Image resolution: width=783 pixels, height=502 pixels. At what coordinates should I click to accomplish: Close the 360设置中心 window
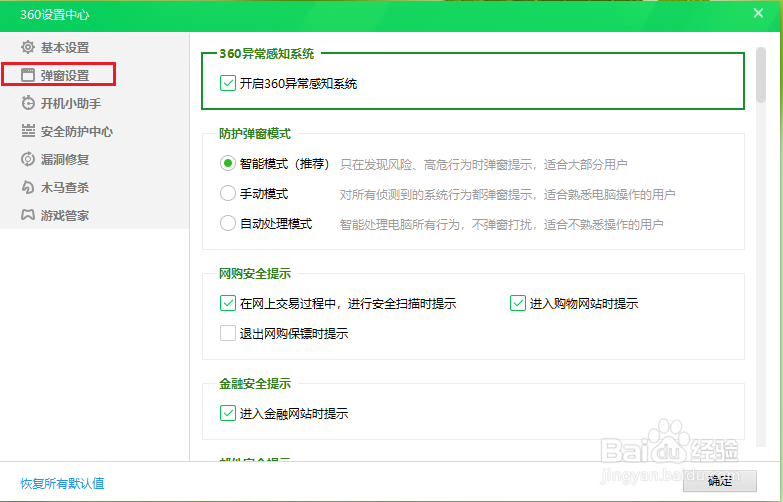click(758, 13)
